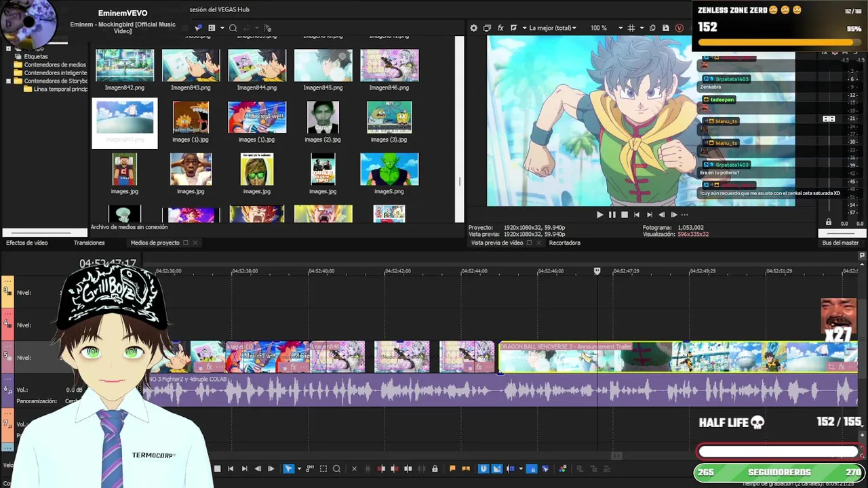Select the Zoom edit tool magnifier

pos(336,468)
